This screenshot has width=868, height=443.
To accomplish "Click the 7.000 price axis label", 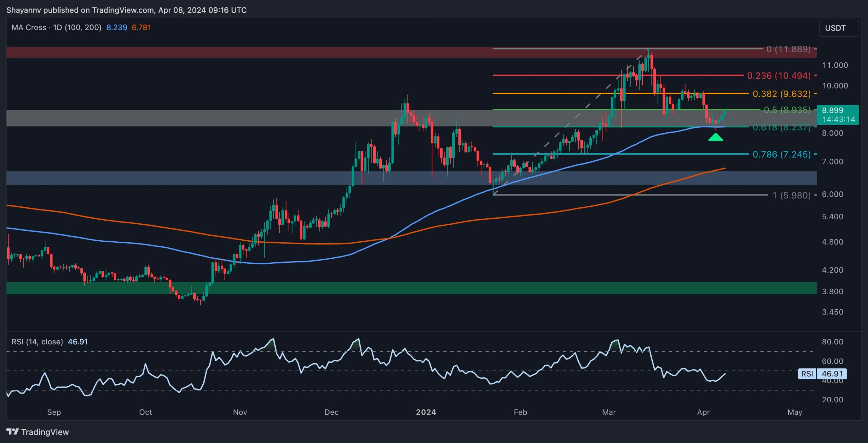I will 832,162.
